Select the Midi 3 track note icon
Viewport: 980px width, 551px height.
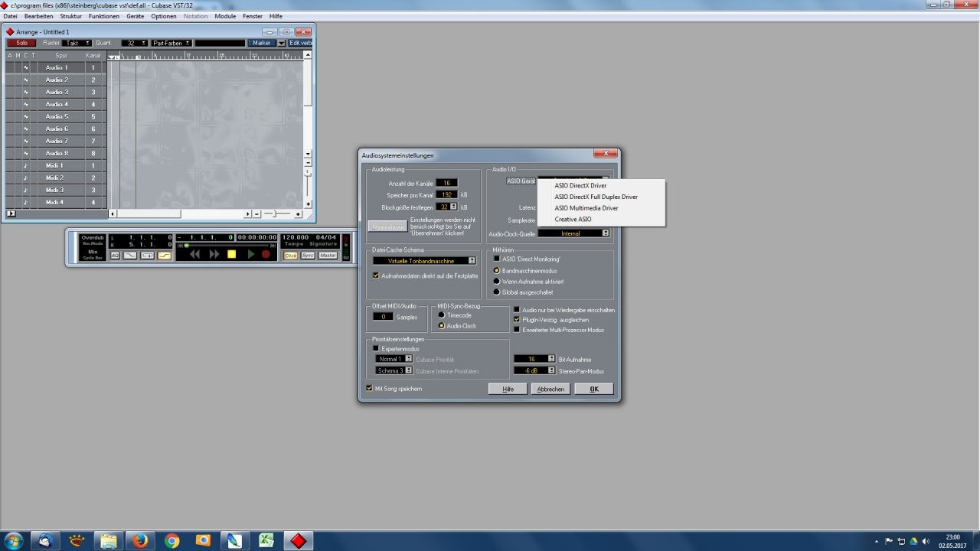pos(25,190)
